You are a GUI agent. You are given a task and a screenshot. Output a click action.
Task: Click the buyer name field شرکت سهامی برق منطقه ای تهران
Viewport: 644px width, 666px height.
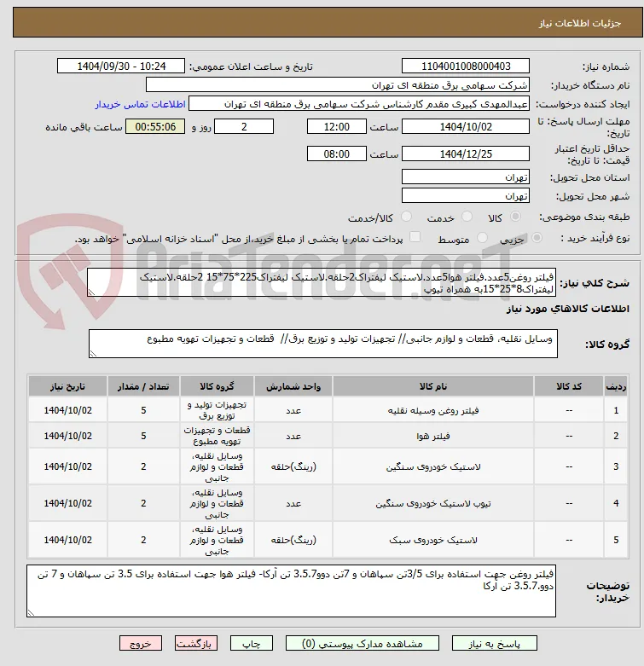338,85
